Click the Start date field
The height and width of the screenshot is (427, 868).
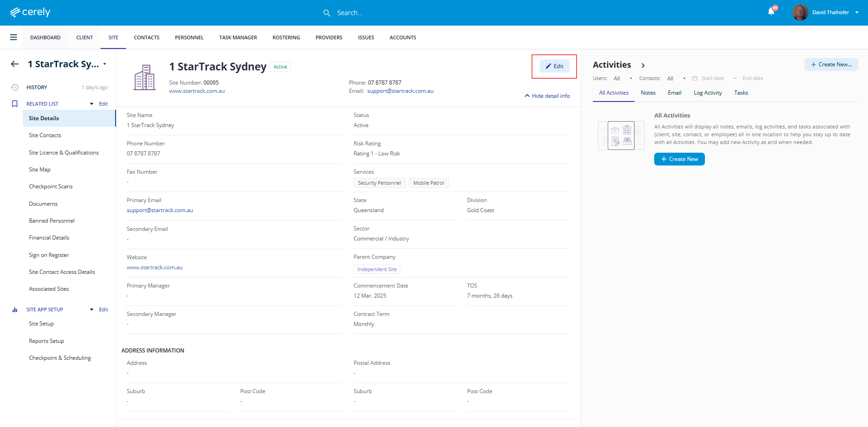pos(712,79)
